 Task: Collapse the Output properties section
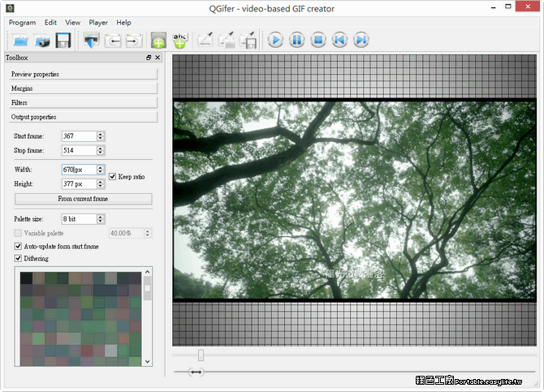(84, 117)
